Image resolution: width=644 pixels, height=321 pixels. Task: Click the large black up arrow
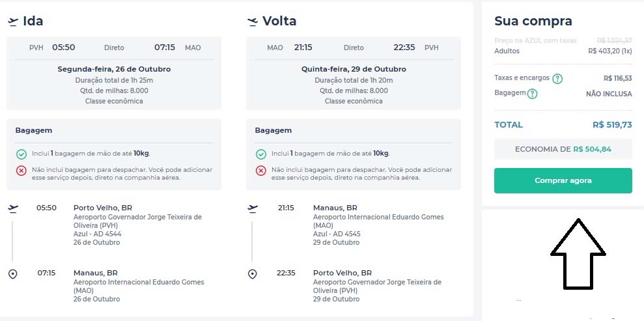pyautogui.click(x=578, y=254)
